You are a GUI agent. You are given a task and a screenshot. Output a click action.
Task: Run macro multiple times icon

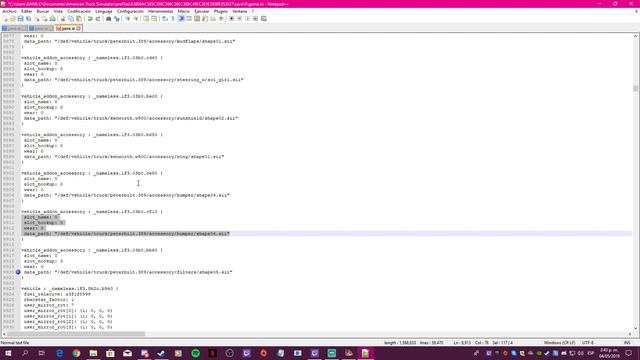coord(256,19)
